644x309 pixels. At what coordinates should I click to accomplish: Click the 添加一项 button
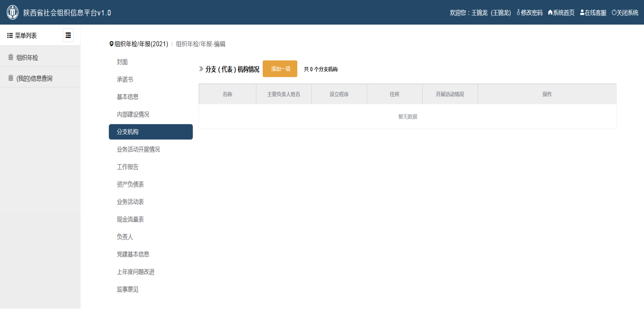(280, 69)
